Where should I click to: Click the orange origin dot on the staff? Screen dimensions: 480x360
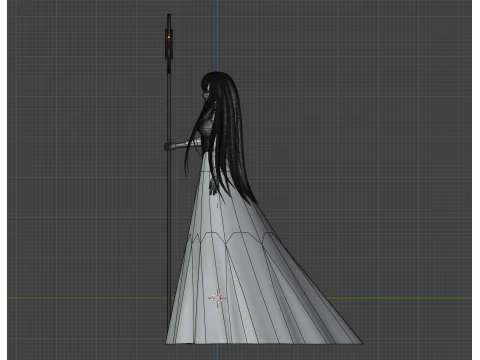tap(169, 37)
